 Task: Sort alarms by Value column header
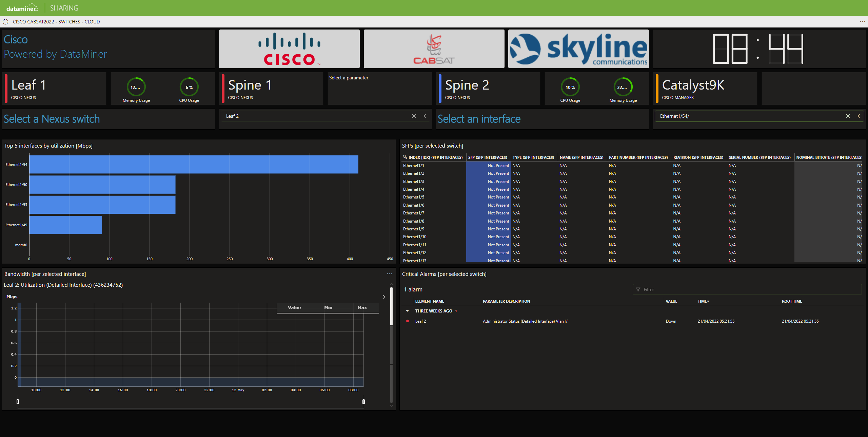point(671,301)
